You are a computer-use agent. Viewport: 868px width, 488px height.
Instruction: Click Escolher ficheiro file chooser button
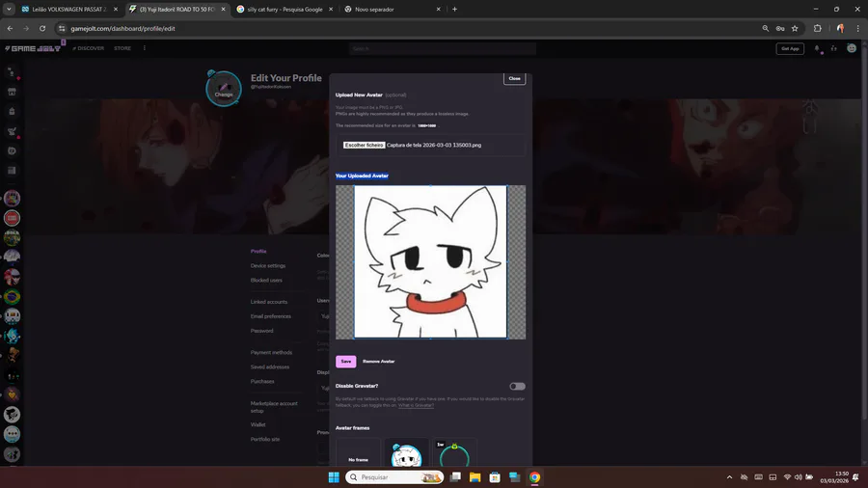click(x=364, y=145)
